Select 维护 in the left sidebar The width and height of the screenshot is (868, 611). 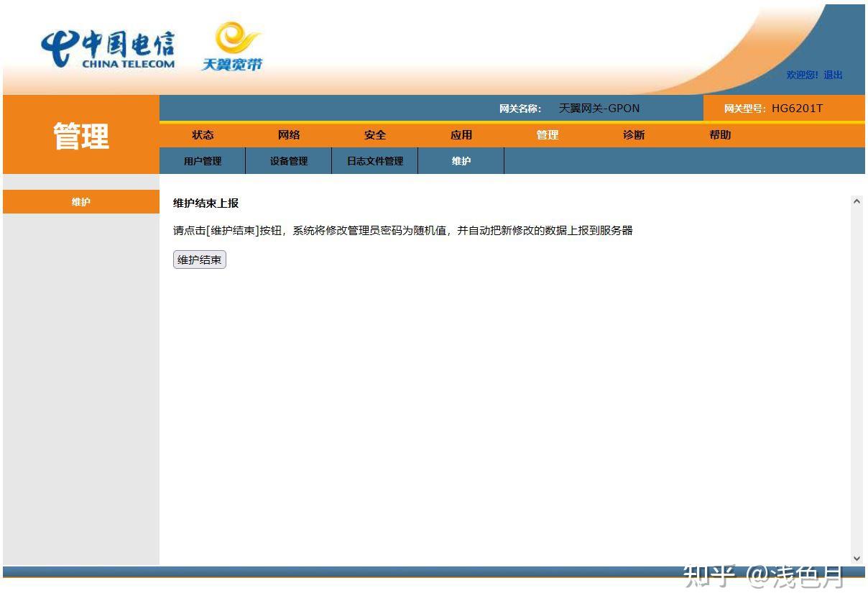tap(81, 202)
